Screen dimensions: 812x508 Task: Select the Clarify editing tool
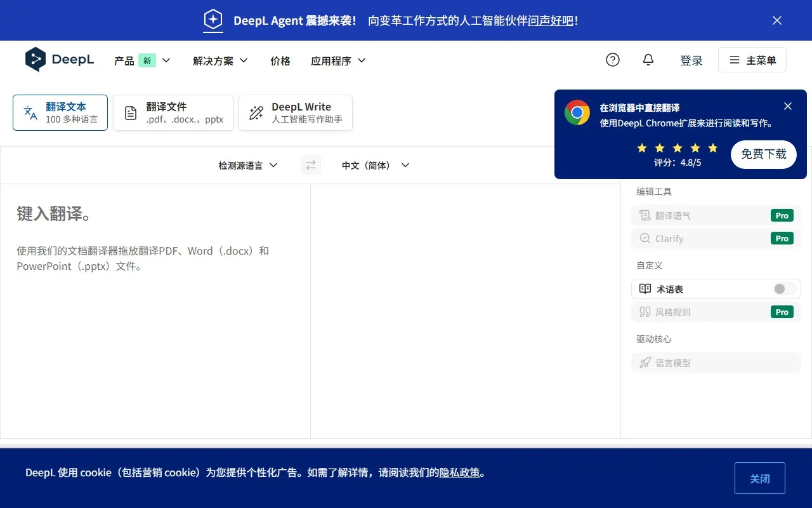669,238
